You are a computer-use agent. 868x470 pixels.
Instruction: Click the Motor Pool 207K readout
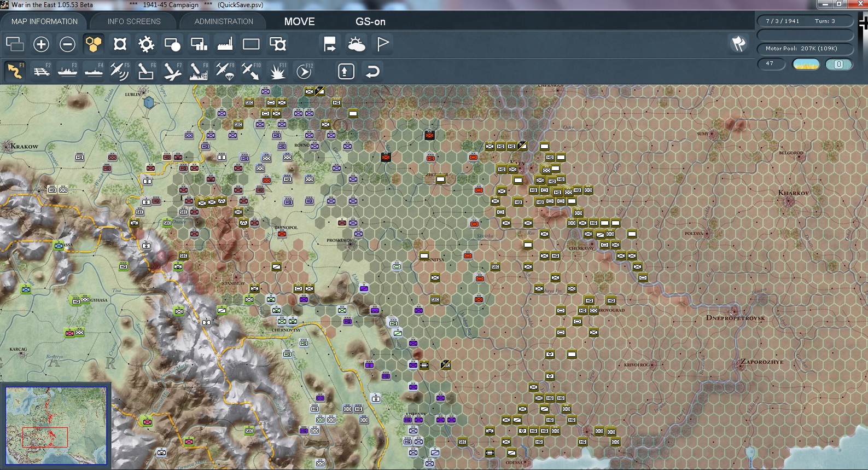[x=805, y=49]
